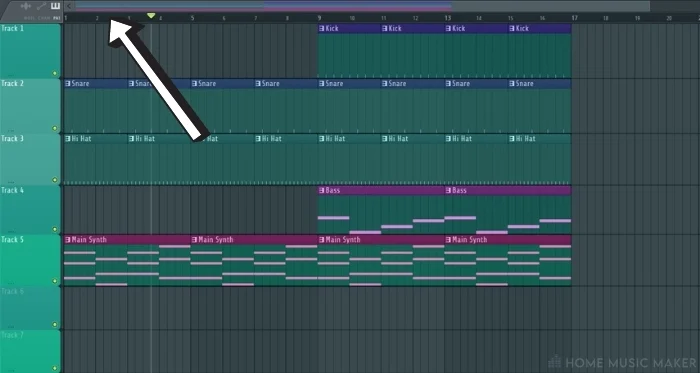Select the audio clips waveform icon
Screen dimensions: 700x373
point(26,6)
